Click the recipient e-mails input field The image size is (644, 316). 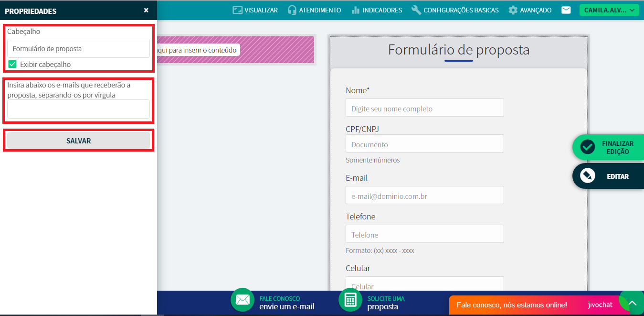coord(78,109)
